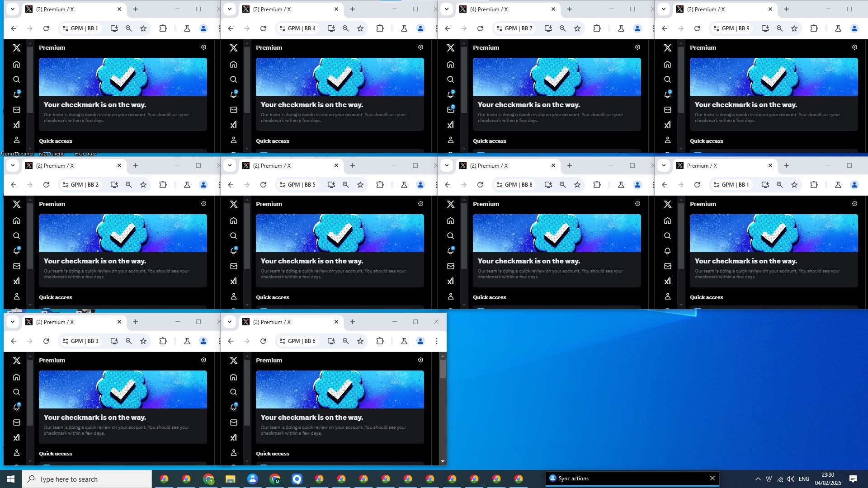
Task: Open tab search dropdown in the BB 7 window
Action: point(447,9)
